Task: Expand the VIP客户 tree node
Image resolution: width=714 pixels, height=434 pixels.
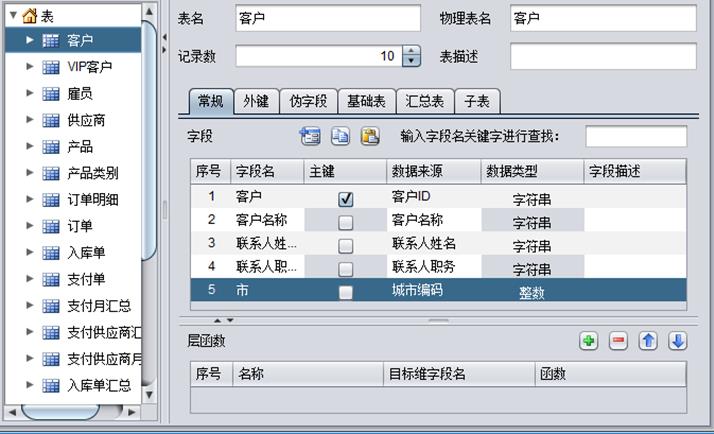Action: coord(29,67)
